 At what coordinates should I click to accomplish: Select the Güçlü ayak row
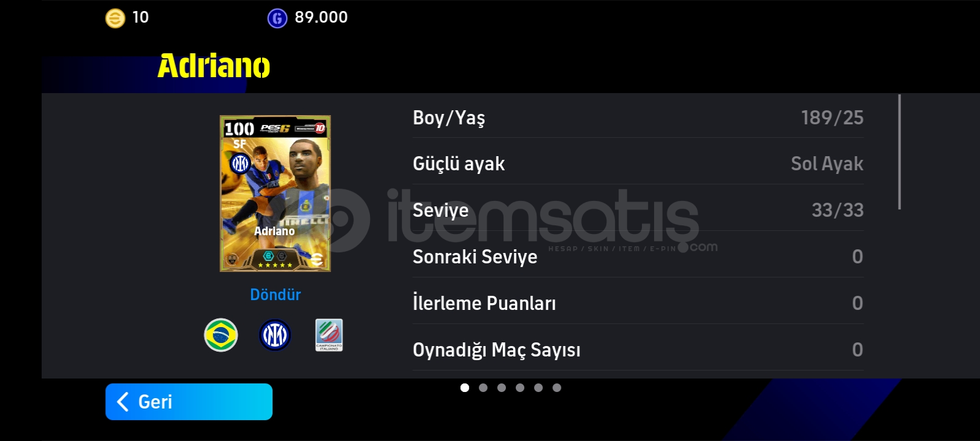pyautogui.click(x=638, y=164)
